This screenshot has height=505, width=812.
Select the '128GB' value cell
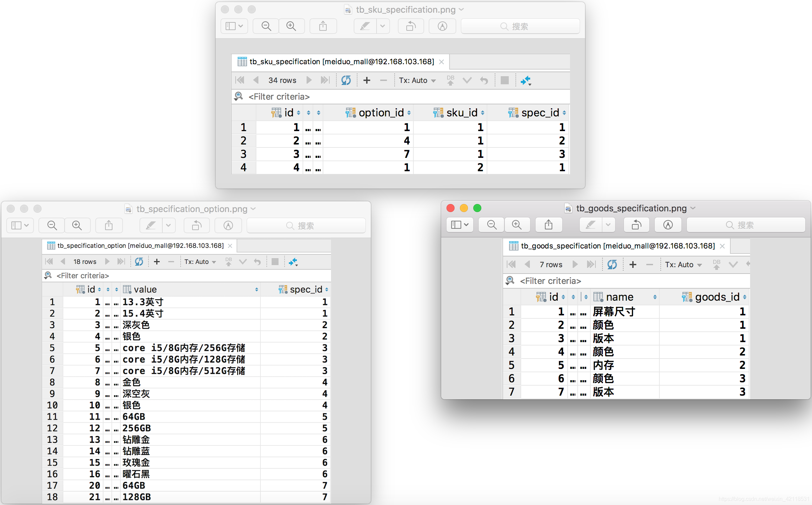191,497
